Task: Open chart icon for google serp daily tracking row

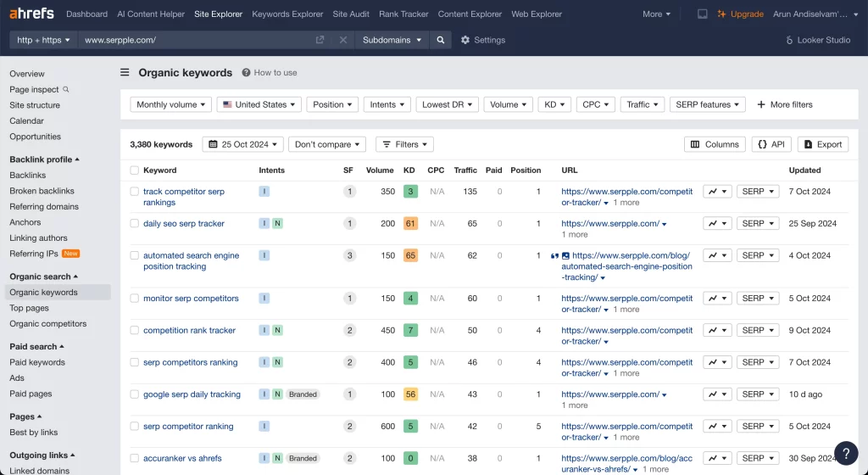Action: [x=717, y=394]
